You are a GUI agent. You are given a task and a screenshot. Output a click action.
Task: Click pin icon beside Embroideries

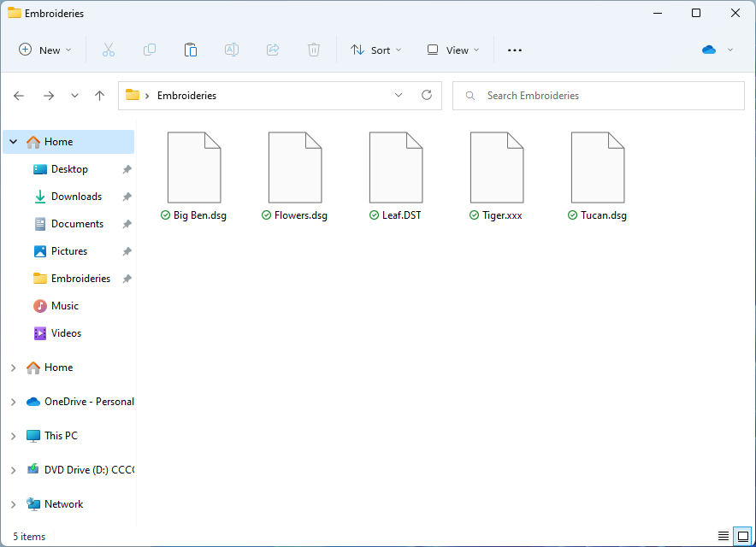127,279
